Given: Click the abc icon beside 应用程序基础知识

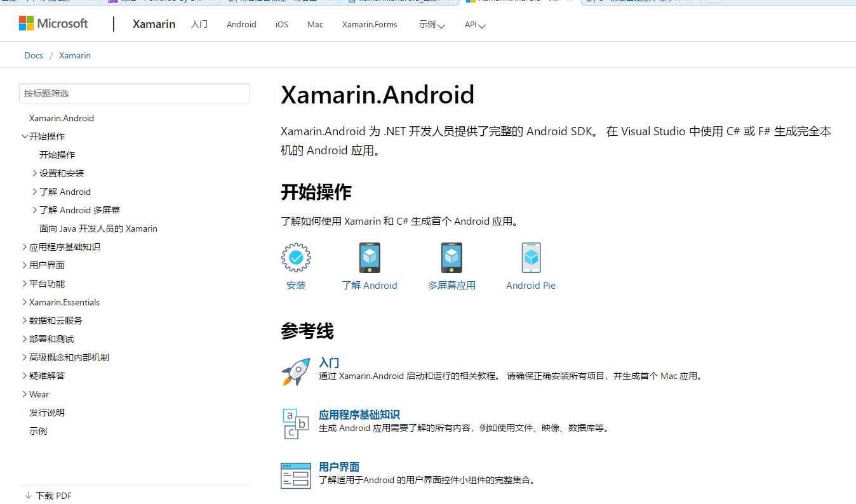Looking at the screenshot, I should (x=296, y=423).
